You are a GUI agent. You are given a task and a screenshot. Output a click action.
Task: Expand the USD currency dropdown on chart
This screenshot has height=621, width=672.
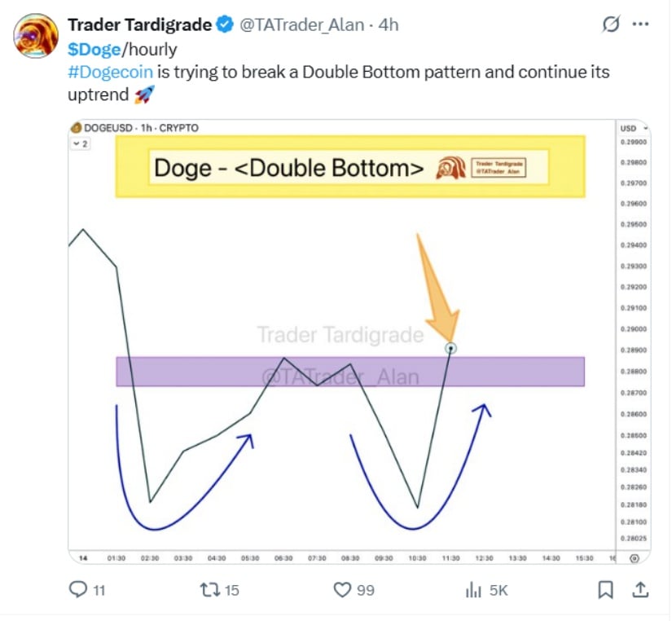point(635,128)
